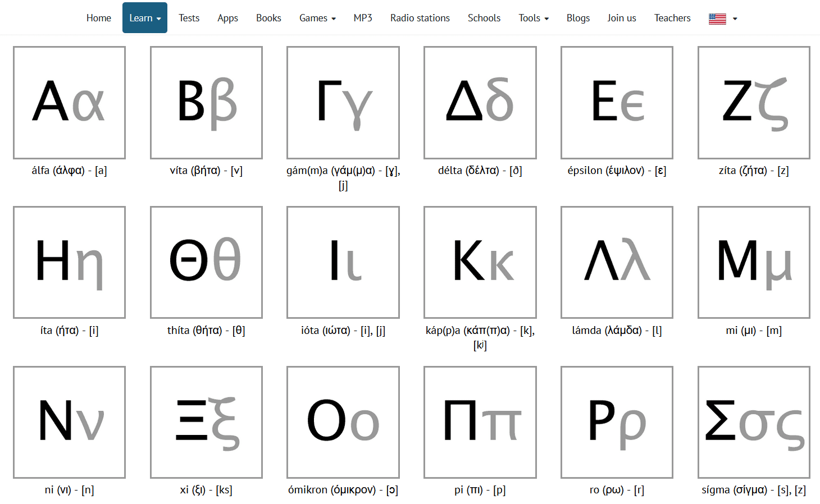
Task: Go to the Home page
Action: click(x=99, y=18)
